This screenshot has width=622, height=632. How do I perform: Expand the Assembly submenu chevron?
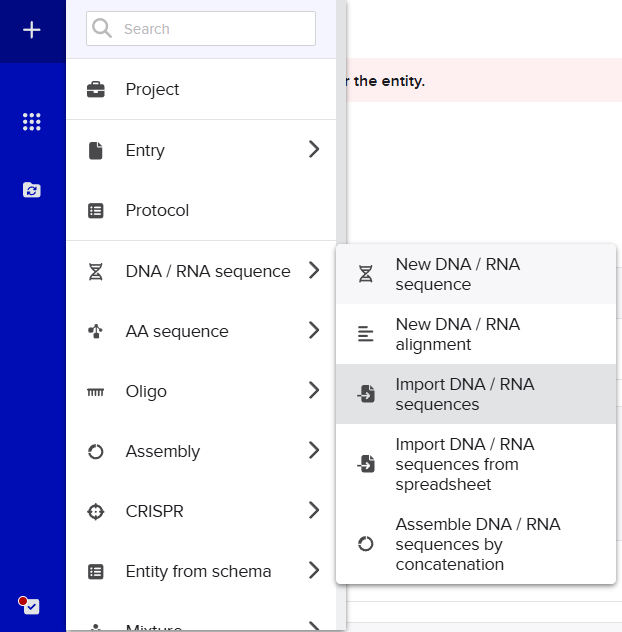(x=314, y=451)
